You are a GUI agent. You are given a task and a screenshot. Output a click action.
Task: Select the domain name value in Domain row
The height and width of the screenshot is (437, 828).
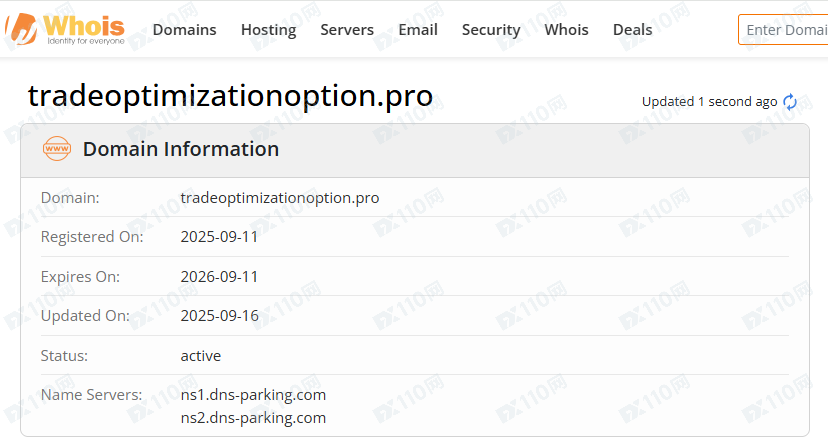pos(279,198)
